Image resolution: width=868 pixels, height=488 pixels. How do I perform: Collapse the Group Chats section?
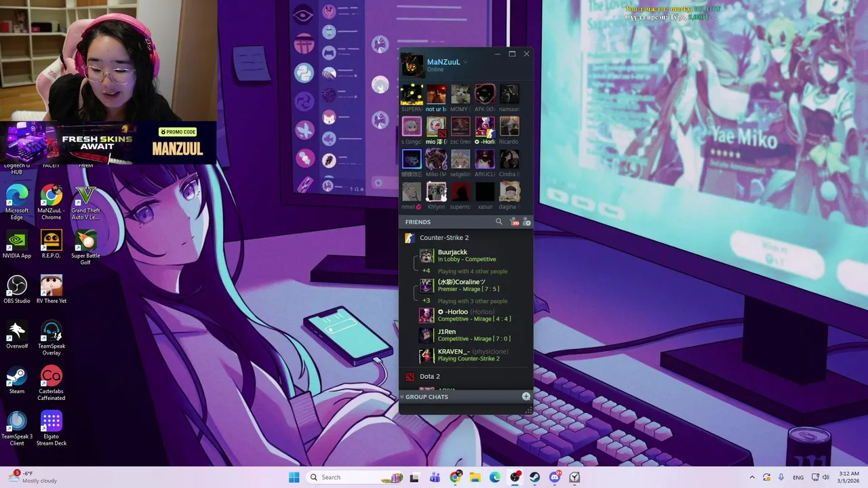402,396
